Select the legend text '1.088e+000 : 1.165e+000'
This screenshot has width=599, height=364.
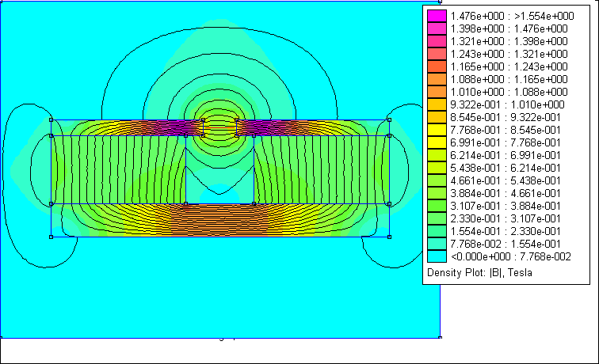[509, 79]
